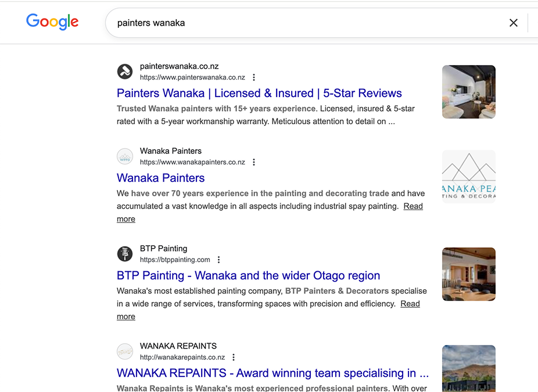This screenshot has width=538, height=392.
Task: Click the https://www.wanakapainters.co.nz URL text
Action: tap(192, 162)
